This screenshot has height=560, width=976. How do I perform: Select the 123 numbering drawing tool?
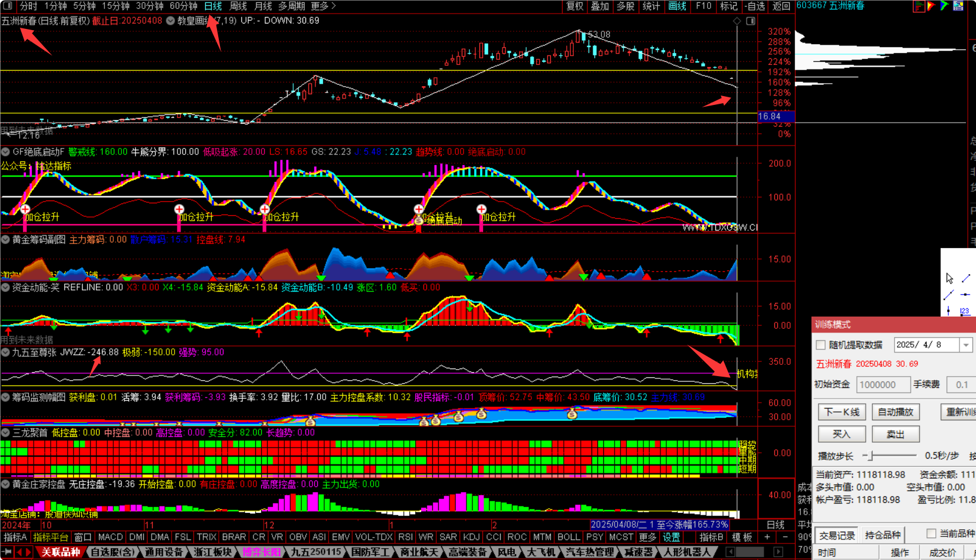pos(965,311)
